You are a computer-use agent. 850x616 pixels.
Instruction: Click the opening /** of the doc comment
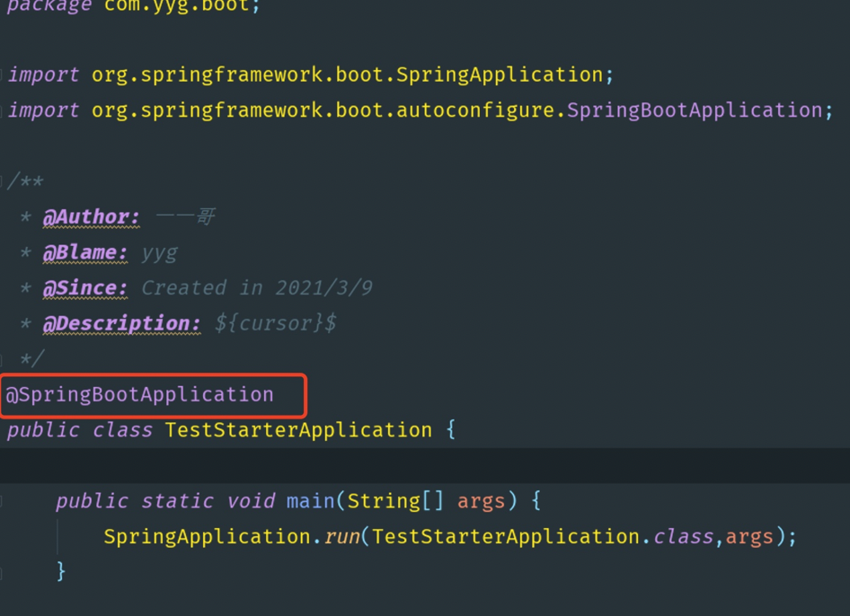click(25, 181)
